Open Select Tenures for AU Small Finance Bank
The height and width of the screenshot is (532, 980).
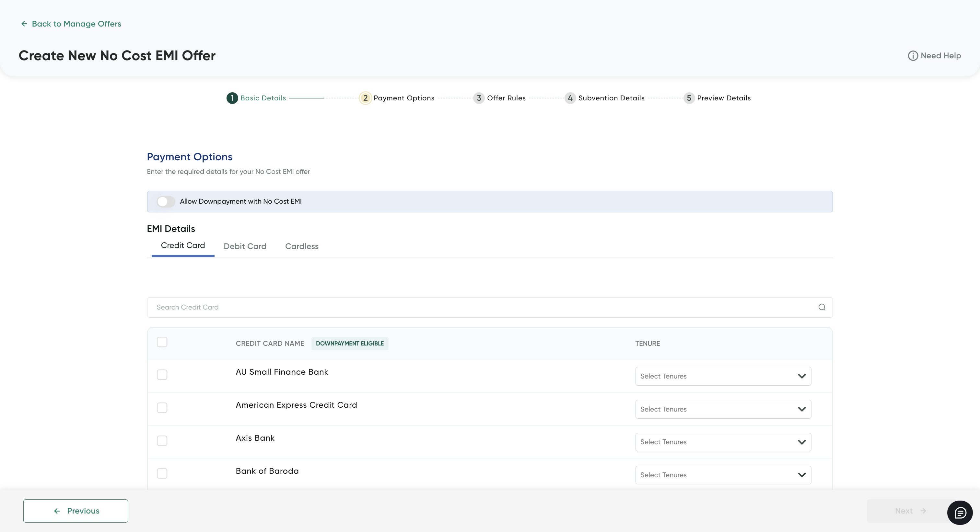click(x=723, y=376)
